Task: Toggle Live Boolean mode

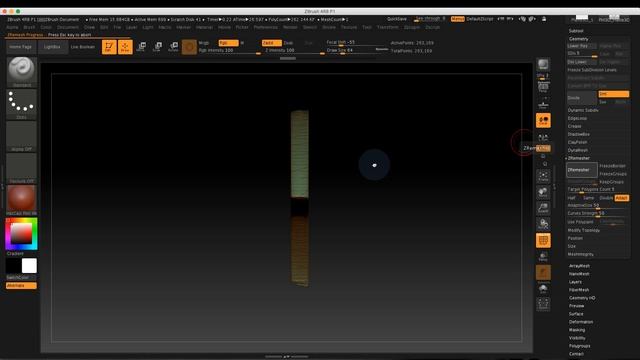Action: [x=83, y=47]
